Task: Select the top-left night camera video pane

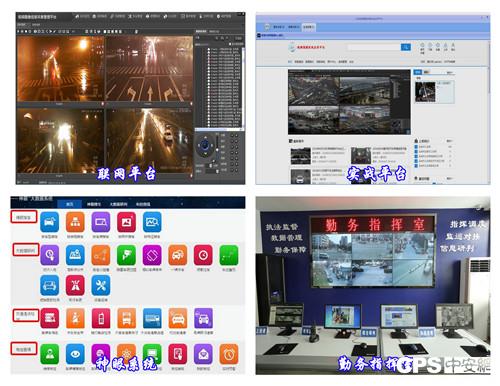Action: [x=60, y=69]
